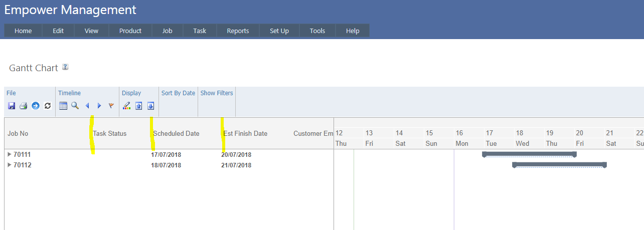Click the Refresh icon in File group
The image size is (644, 230).
(x=48, y=106)
